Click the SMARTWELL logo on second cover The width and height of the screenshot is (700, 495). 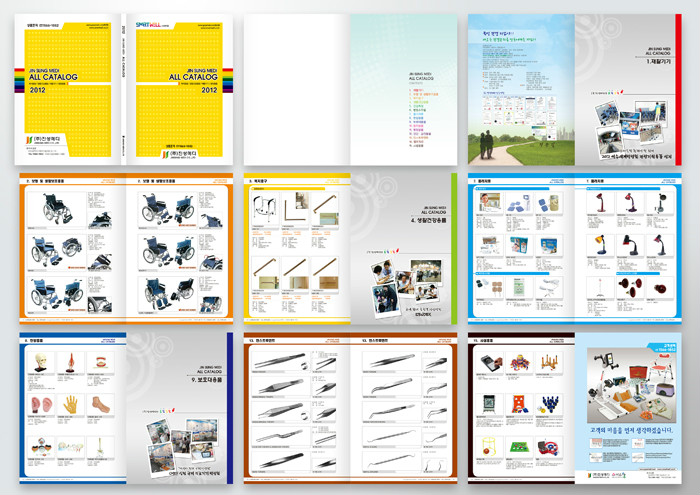coord(152,17)
